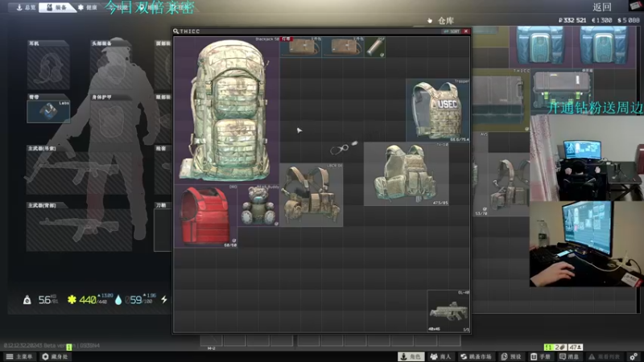
Task: Click the search magnifier icon in THICC title
Action: (175, 31)
